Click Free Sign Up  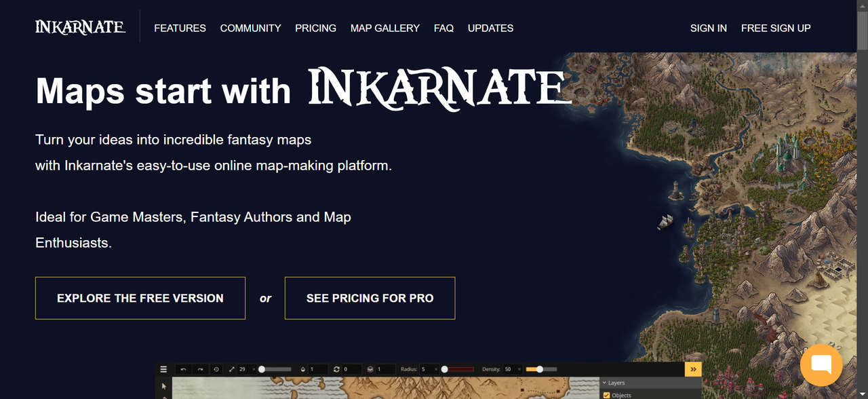[x=776, y=28]
